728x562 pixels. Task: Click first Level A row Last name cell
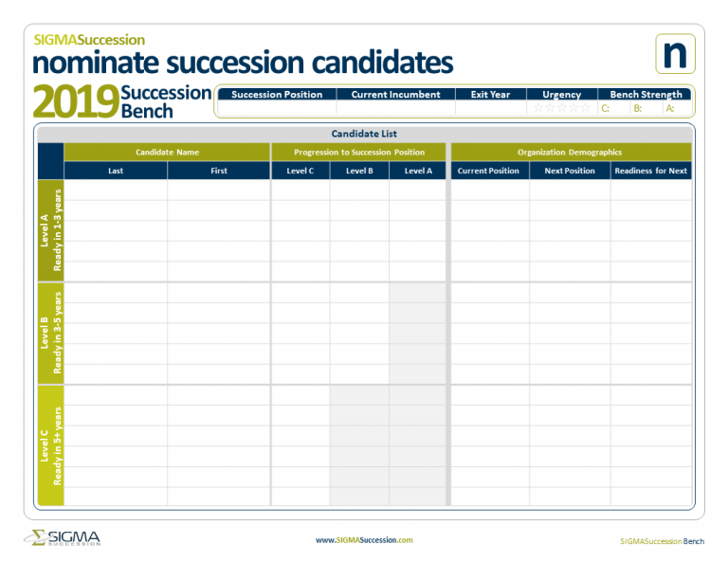(x=116, y=190)
